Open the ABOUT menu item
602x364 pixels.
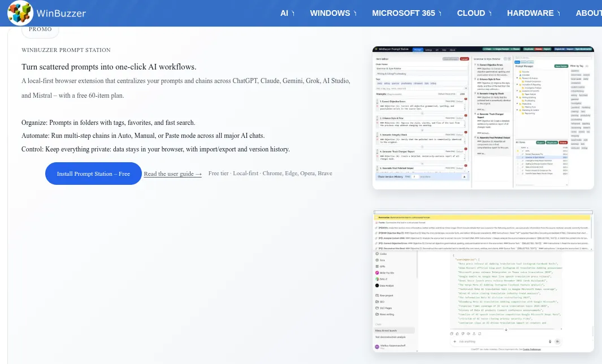[588, 13]
